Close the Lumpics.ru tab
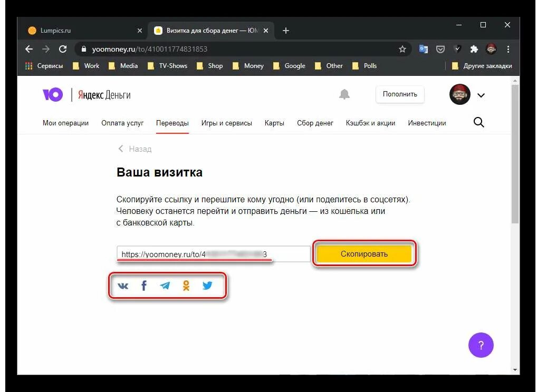537x392 pixels. click(x=140, y=31)
